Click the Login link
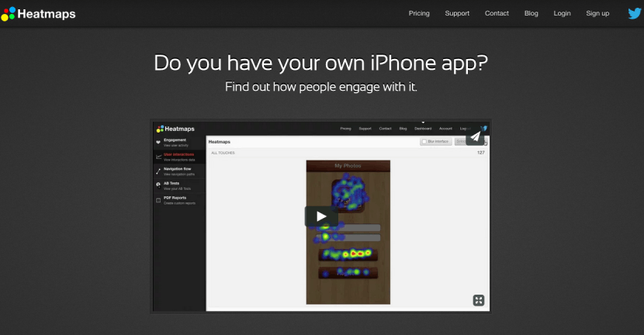This screenshot has width=644, height=335. [562, 13]
